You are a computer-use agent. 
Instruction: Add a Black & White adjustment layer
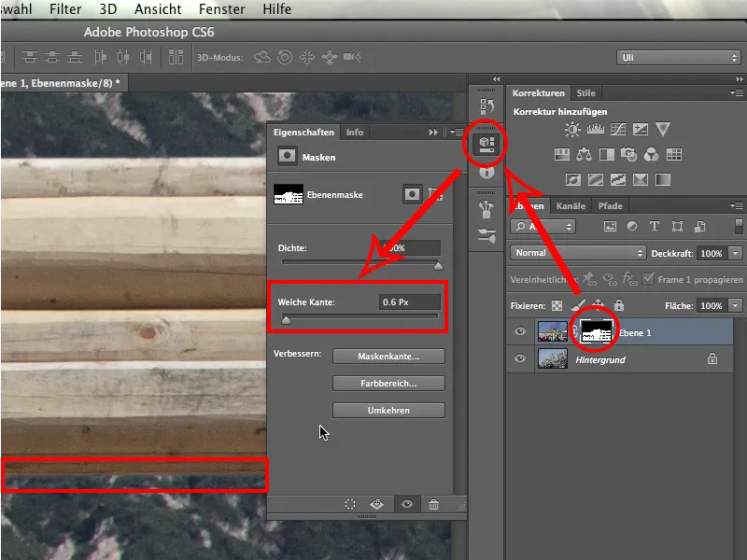point(606,154)
